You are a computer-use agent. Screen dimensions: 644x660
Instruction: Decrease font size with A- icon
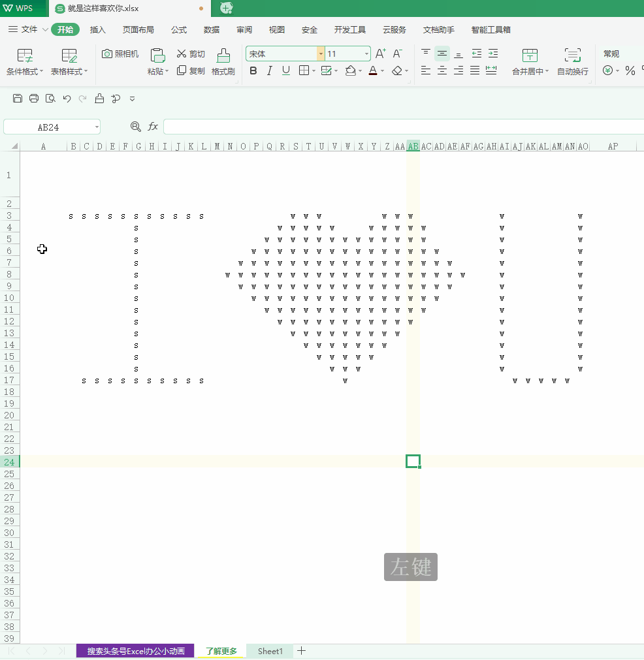pos(397,54)
